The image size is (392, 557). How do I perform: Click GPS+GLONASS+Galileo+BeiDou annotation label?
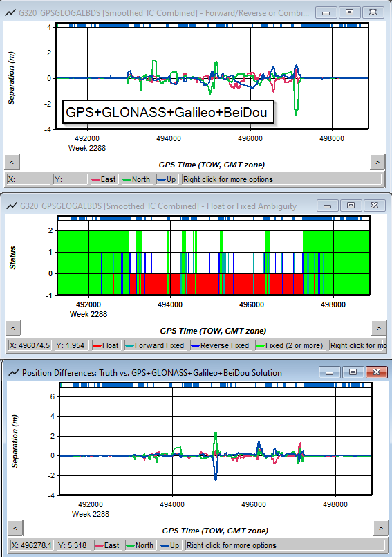tap(168, 112)
